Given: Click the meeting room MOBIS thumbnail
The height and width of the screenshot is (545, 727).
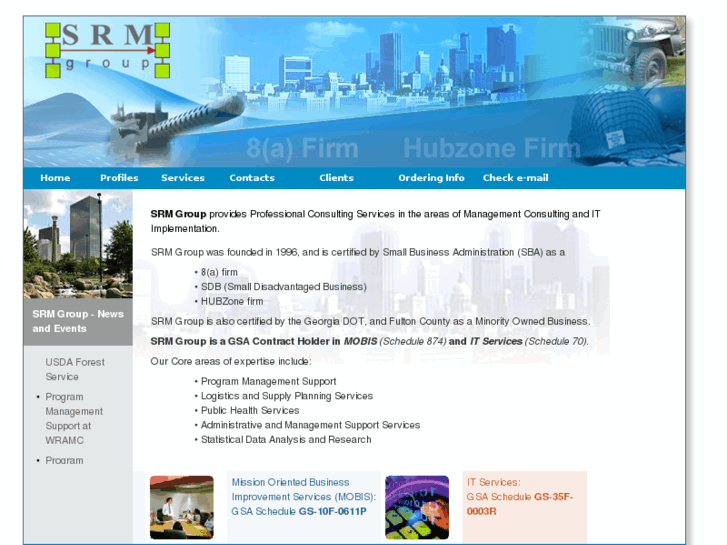Looking at the screenshot, I should 182,507.
